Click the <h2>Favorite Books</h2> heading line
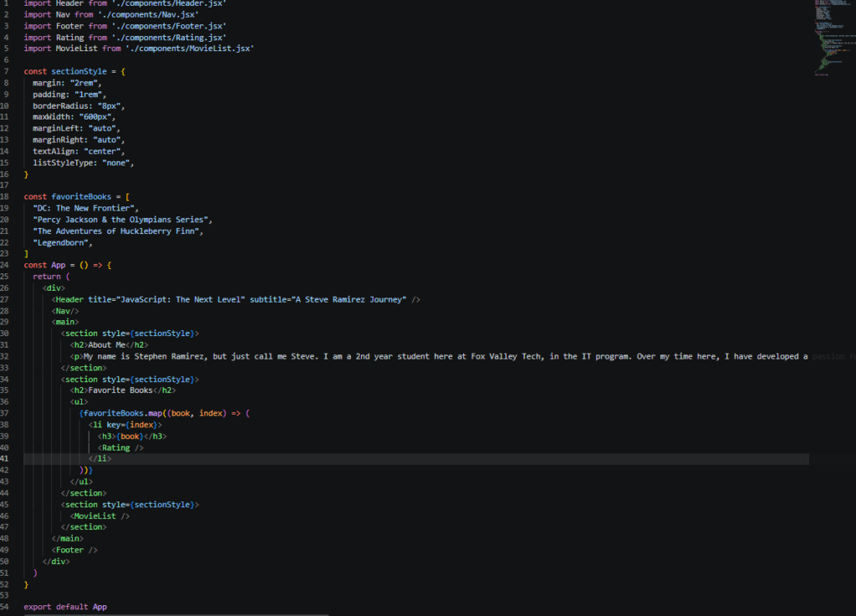Image resolution: width=856 pixels, height=616 pixels. [123, 390]
